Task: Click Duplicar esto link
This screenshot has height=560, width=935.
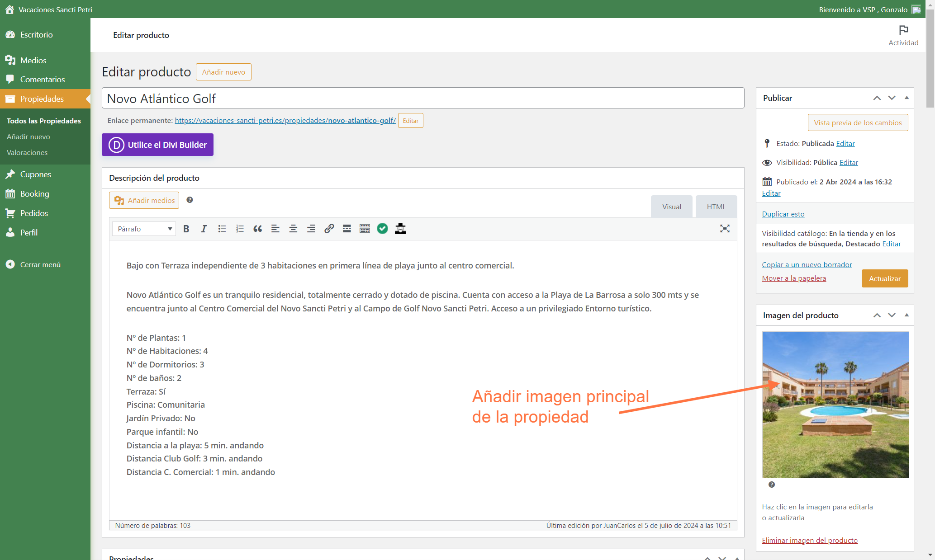Action: [783, 214]
